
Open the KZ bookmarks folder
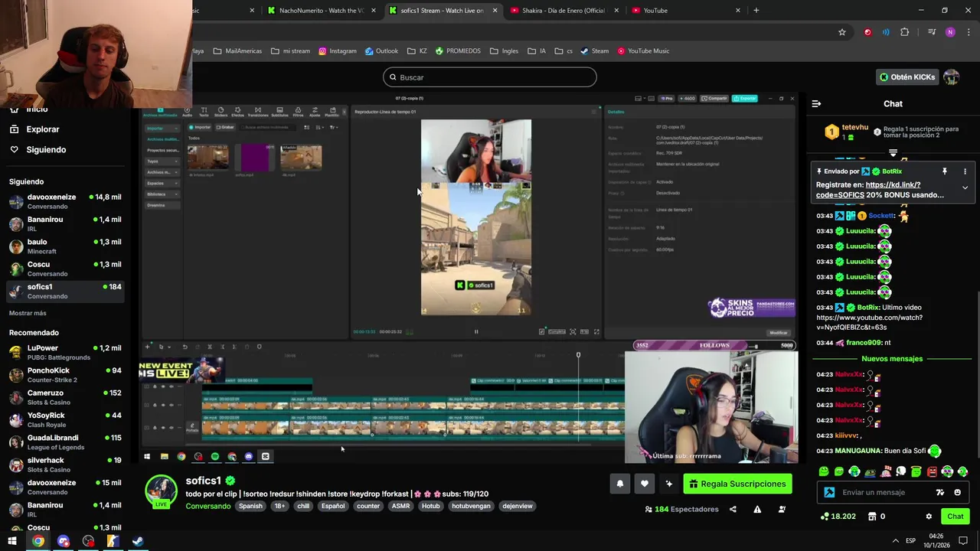417,51
